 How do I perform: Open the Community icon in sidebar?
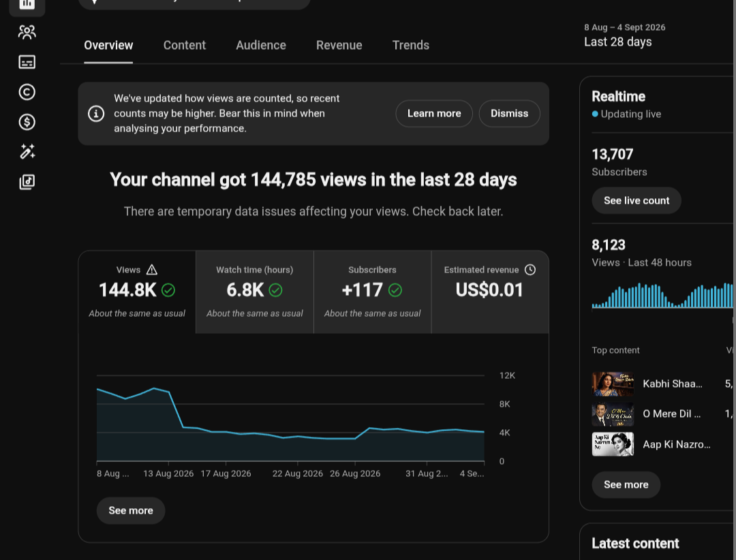click(x=27, y=32)
